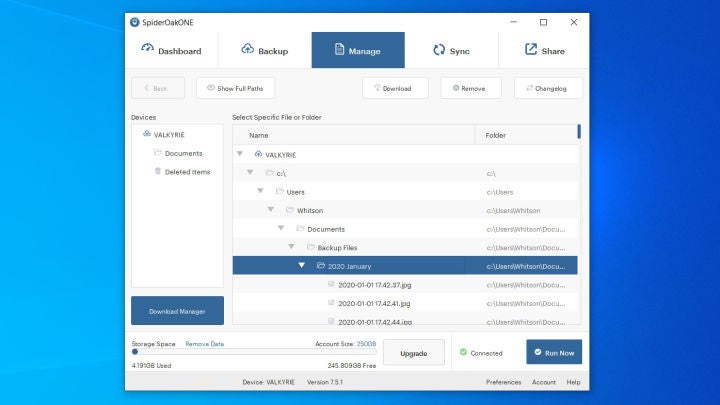This screenshot has width=720, height=405.
Task: Click the folder icon next to Whitson
Action: pos(289,210)
